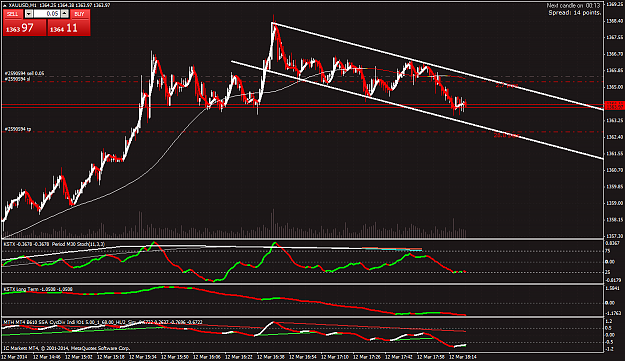Screen dimensions: 625x361
Task: Click the XAUUSD,M1 chart title text
Action: click(x=22, y=6)
